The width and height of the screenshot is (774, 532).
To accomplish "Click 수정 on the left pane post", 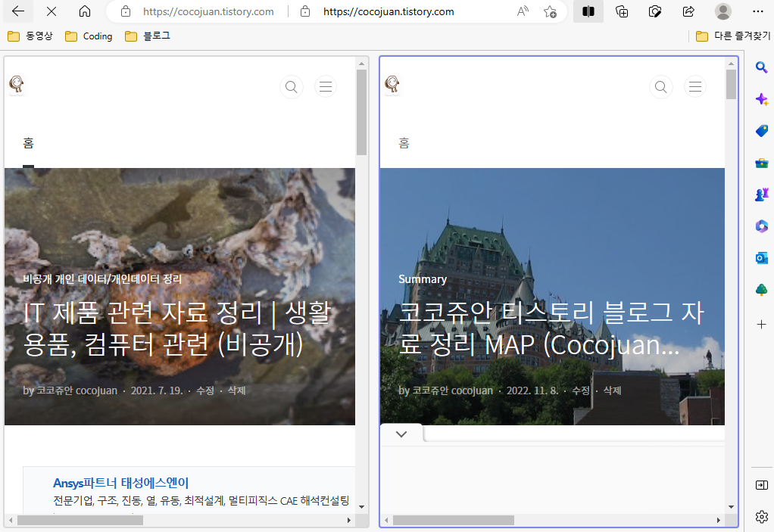I will 204,390.
